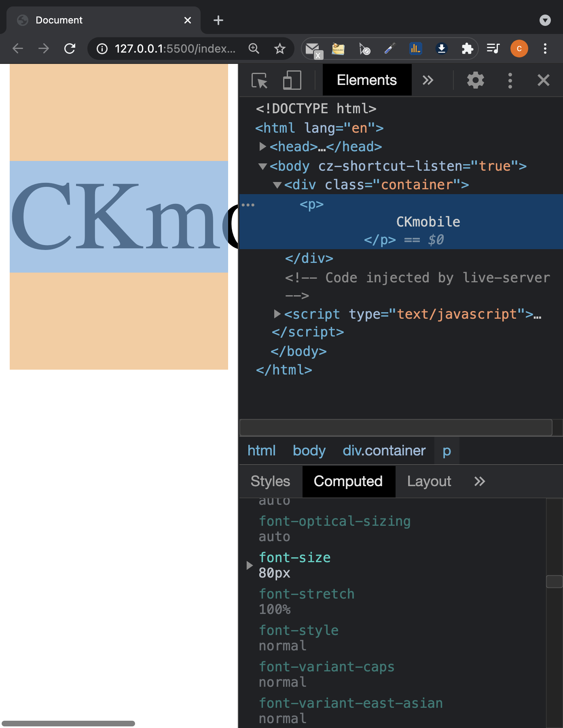Reload the page
Screen dimensions: 563x728
click(x=70, y=49)
